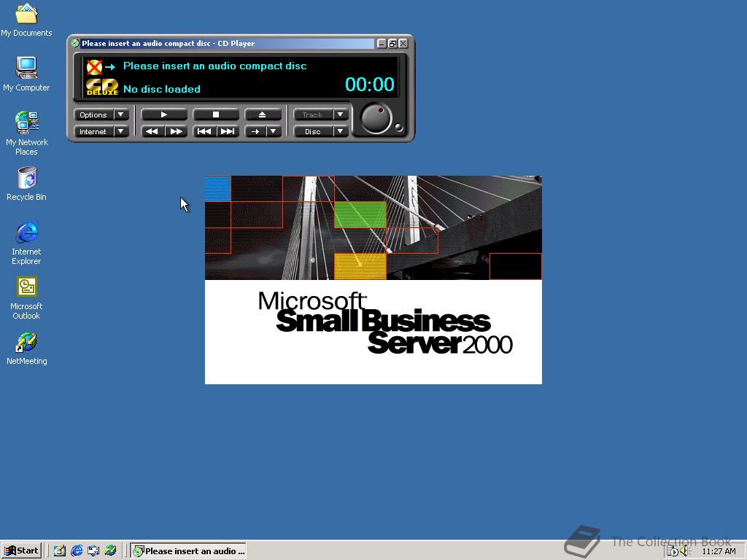Skip to previous track
This screenshot has width=747, height=560.
[204, 131]
